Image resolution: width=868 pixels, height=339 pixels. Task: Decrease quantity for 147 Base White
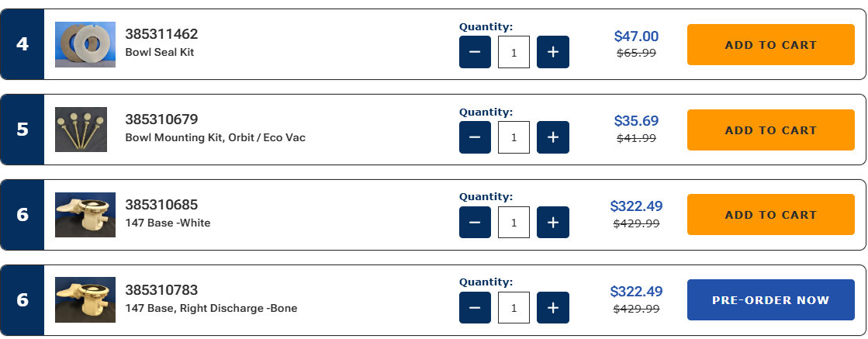(x=475, y=223)
